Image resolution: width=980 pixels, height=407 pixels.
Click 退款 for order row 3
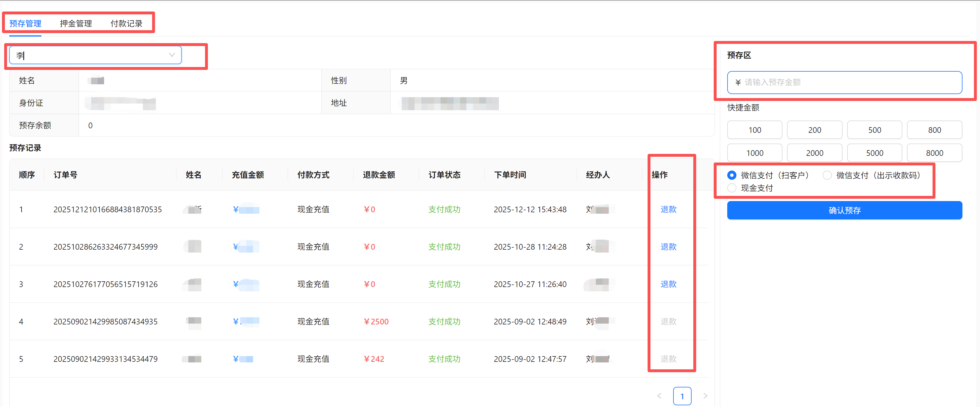pyautogui.click(x=668, y=284)
